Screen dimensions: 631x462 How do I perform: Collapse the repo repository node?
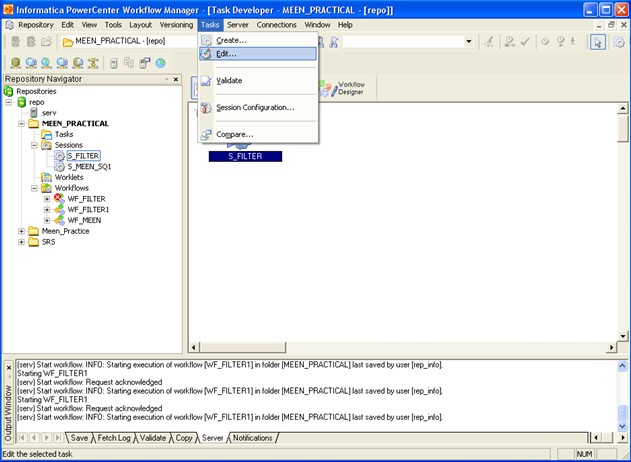tap(9, 102)
